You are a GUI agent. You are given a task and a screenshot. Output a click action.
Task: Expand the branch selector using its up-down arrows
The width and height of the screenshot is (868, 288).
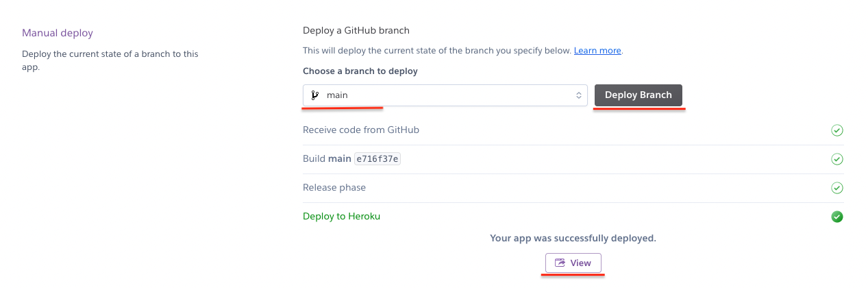pos(579,95)
